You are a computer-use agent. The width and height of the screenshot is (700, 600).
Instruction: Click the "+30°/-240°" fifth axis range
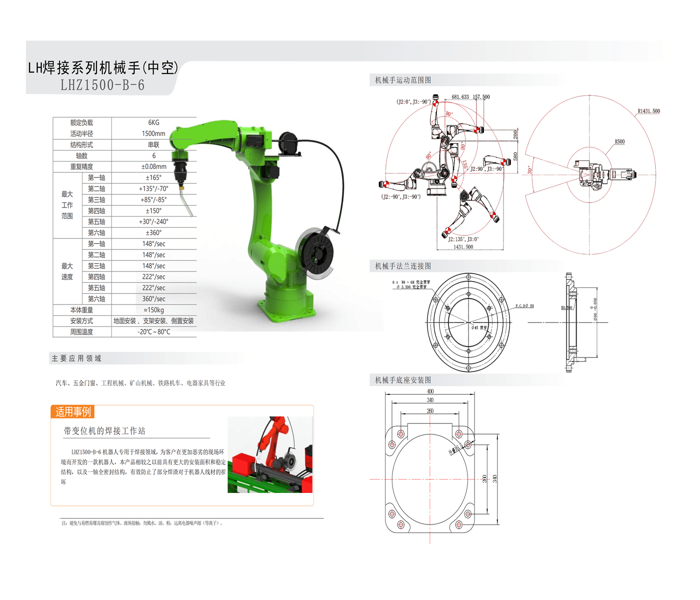click(x=153, y=221)
